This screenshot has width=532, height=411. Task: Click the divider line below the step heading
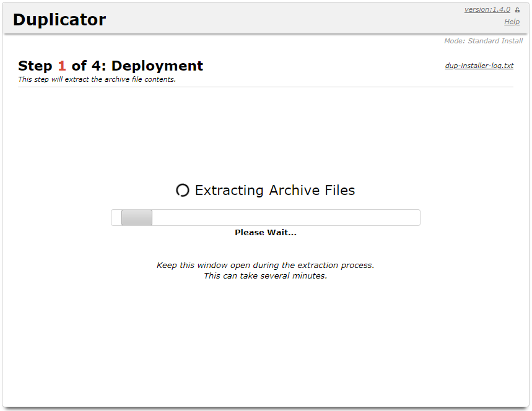[x=265, y=87]
